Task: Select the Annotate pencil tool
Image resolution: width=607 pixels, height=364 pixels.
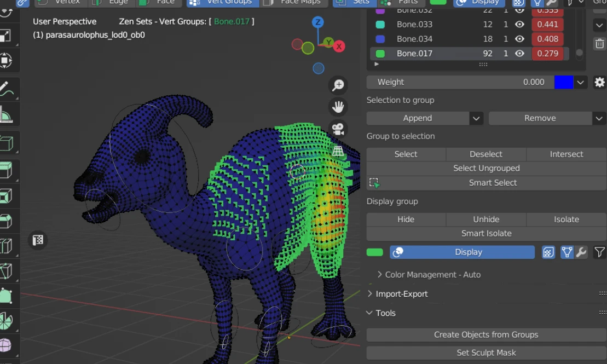Action: 8,89
